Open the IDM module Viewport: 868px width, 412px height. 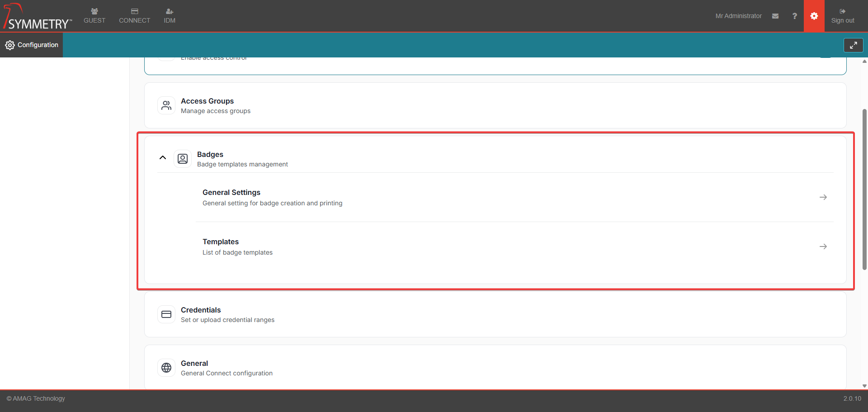169,15
